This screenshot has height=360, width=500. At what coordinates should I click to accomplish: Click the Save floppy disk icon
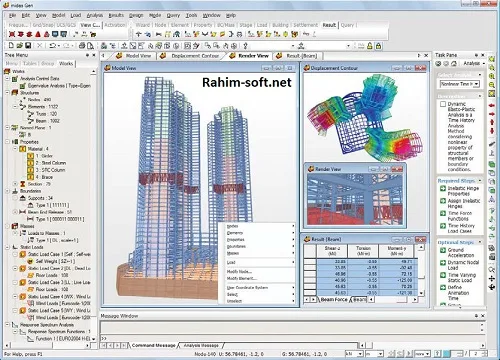[x=28, y=45]
